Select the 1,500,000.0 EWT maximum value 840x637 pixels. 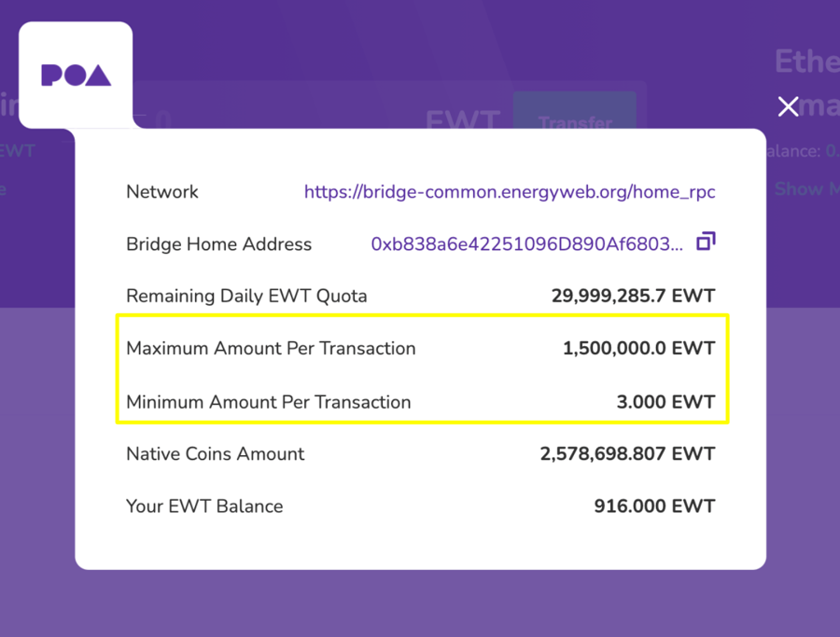(638, 349)
